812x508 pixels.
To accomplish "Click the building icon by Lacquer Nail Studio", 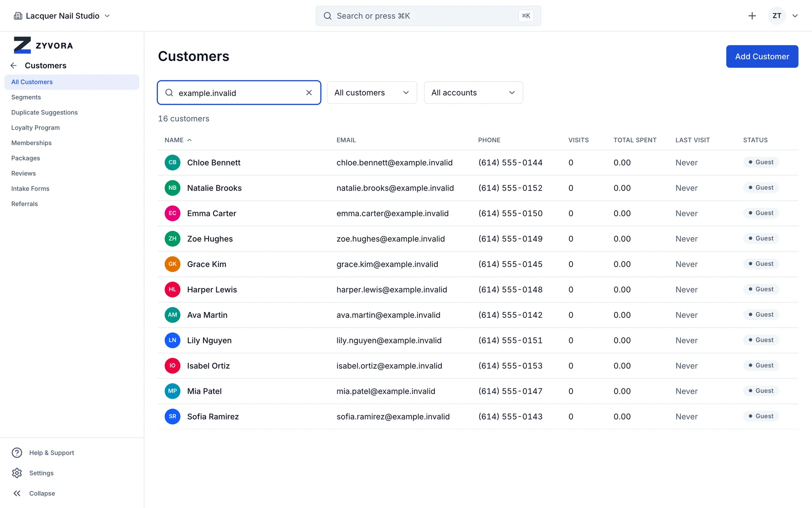I will point(18,16).
